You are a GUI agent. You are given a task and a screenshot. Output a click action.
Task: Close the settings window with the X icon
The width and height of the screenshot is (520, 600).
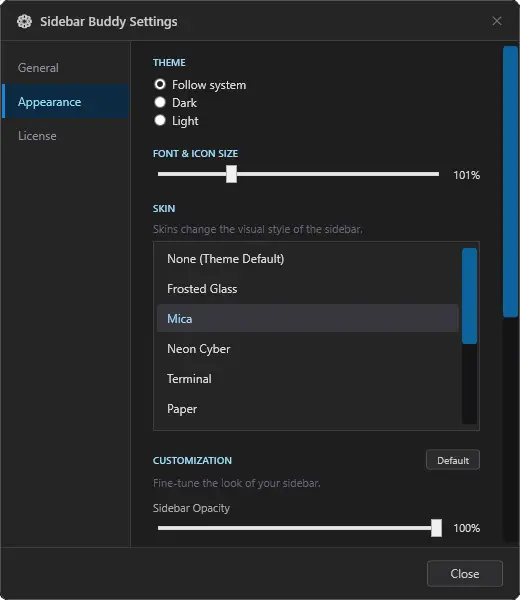tap(497, 21)
